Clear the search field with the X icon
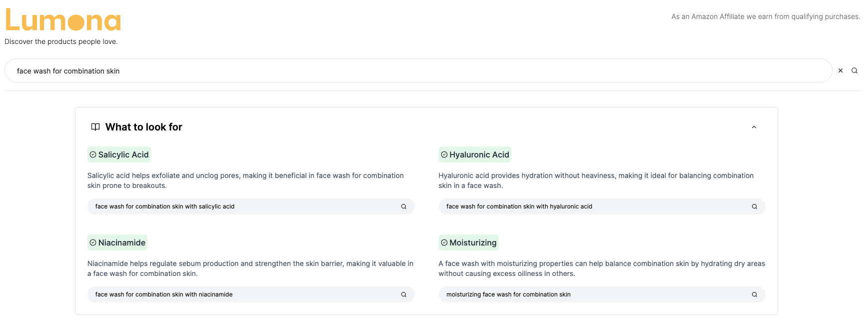868x321 pixels. coord(841,70)
